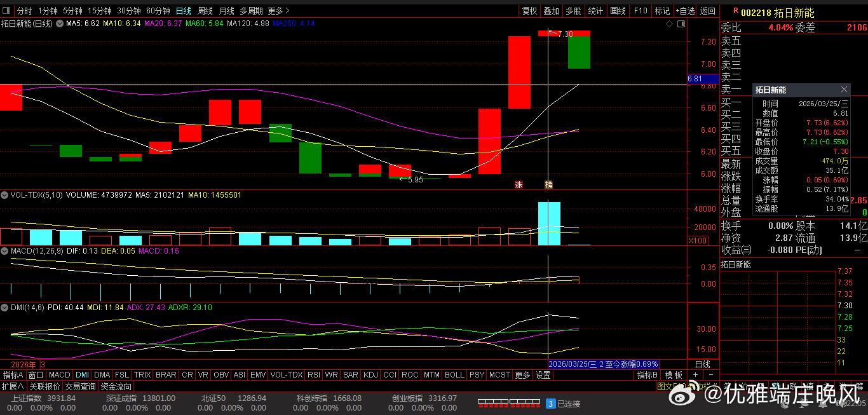Click the 返回 back button

(x=708, y=11)
